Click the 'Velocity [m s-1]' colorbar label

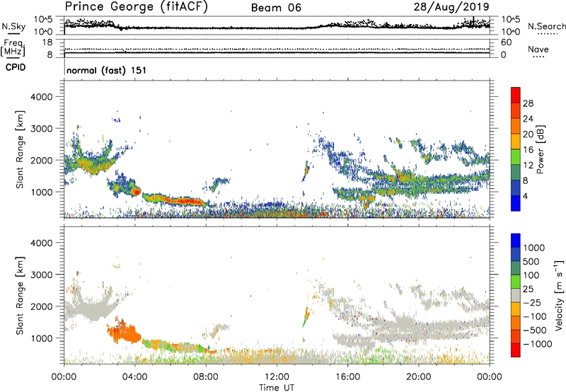point(560,295)
